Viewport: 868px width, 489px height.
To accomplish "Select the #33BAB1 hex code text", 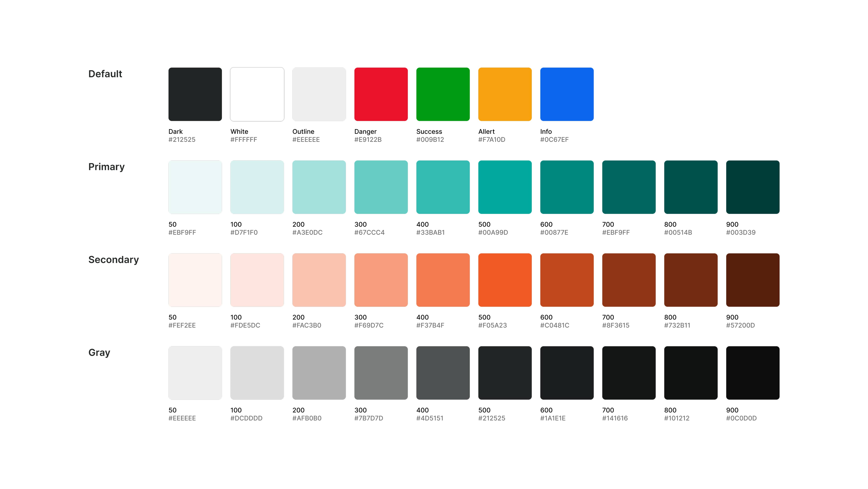I will [x=431, y=232].
